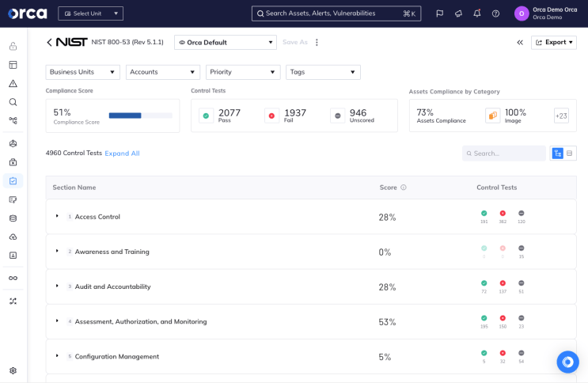Collapse side panel with double chevron
The image size is (588, 383).
point(520,42)
